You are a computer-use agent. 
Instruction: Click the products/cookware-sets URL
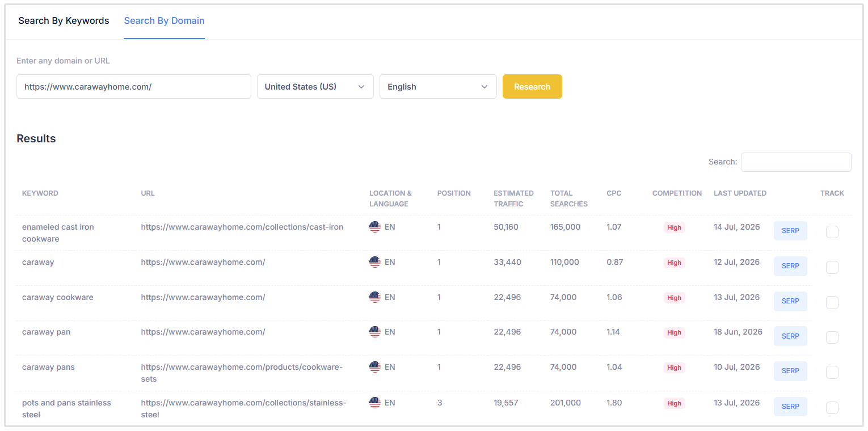coord(242,373)
